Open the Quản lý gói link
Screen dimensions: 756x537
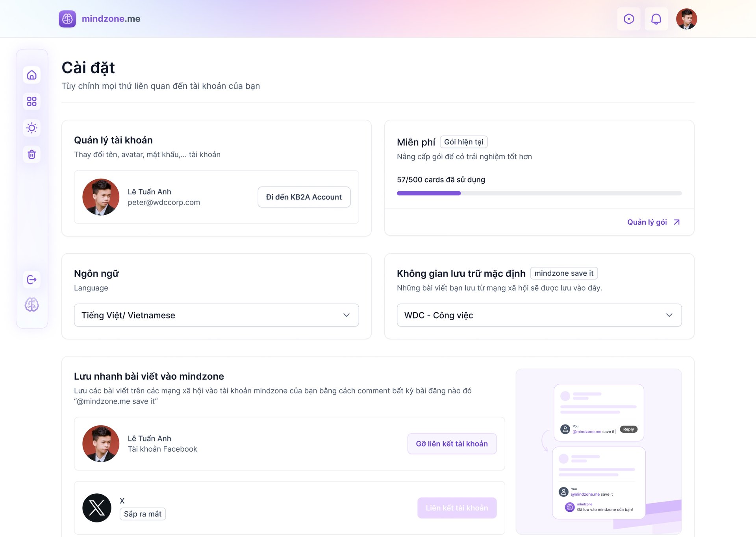tap(654, 222)
